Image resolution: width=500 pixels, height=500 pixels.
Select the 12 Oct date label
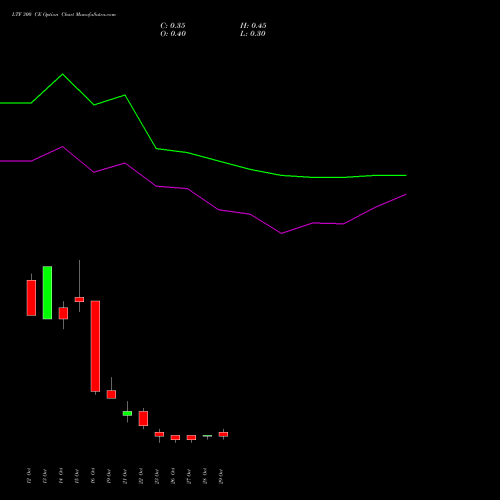29,476
